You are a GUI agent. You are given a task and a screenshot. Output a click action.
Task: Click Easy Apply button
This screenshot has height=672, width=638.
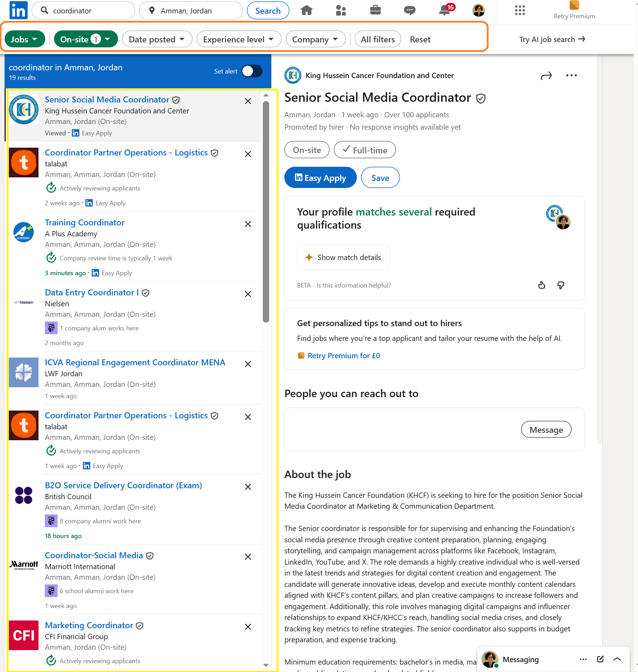320,177
